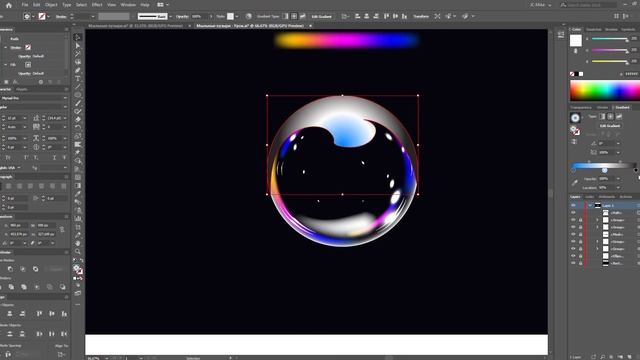Open the graphic Style dropdown arrow

coord(237,17)
